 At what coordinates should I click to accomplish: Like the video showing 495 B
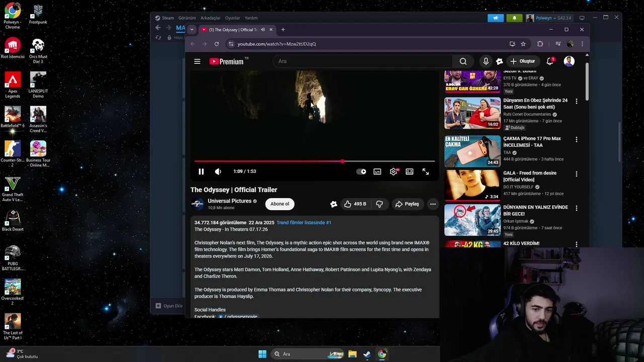(x=355, y=204)
